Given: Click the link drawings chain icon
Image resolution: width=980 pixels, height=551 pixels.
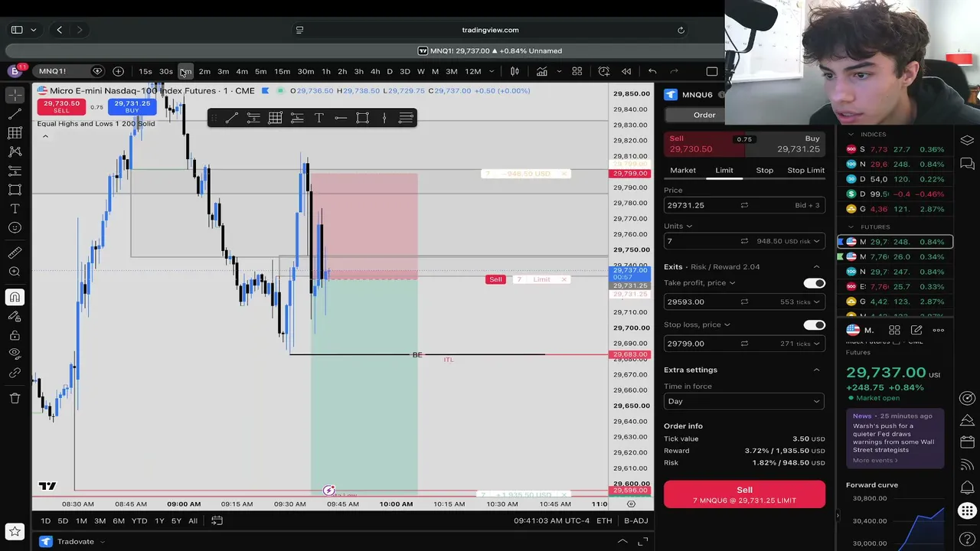Looking at the screenshot, I should pyautogui.click(x=15, y=373).
